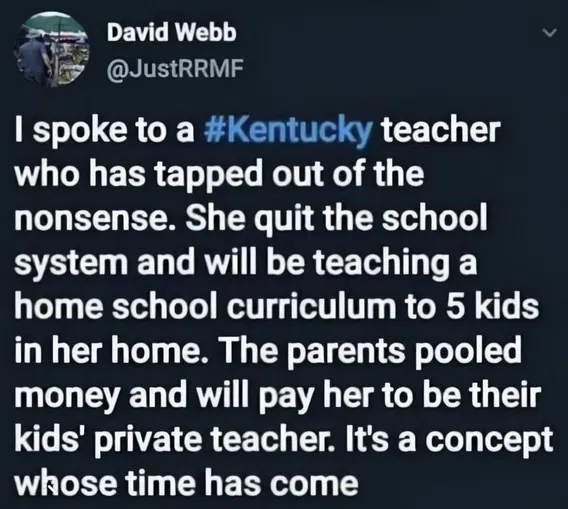Open David Webb's profile picture

[51, 49]
